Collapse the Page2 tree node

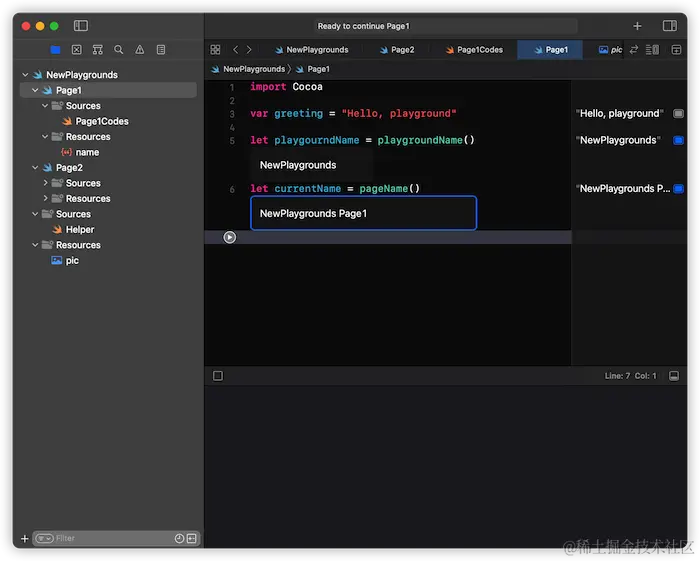point(35,168)
